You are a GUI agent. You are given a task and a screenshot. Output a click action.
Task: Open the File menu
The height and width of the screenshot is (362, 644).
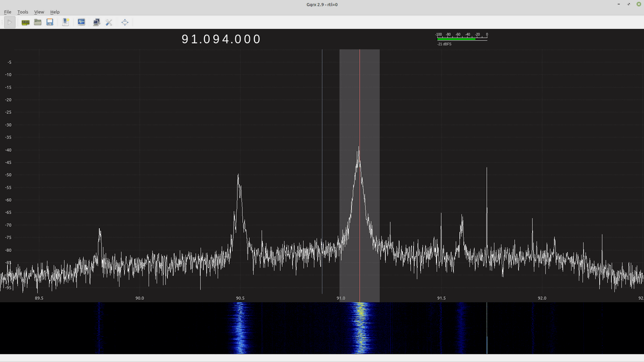point(8,12)
